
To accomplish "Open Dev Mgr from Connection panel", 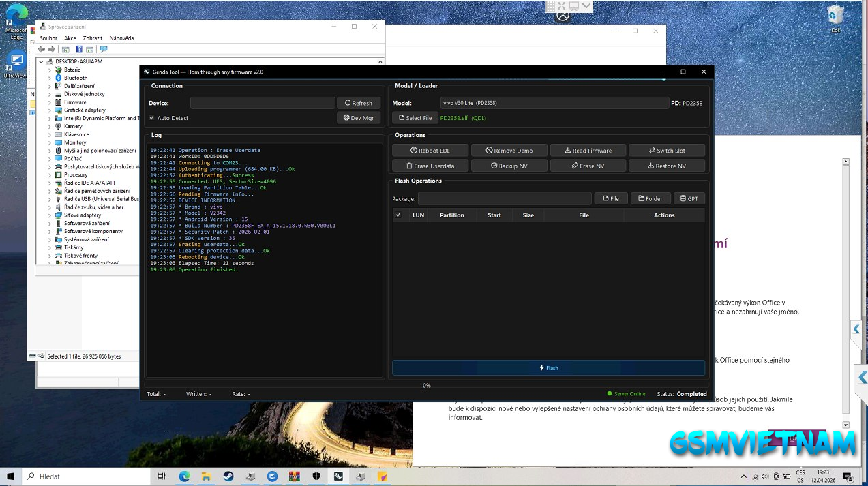I will tap(359, 118).
